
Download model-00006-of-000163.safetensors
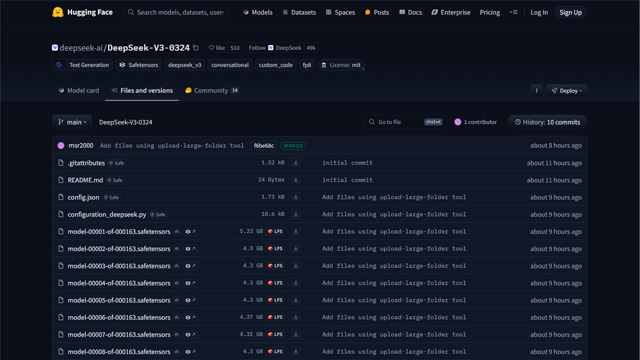[x=296, y=317]
